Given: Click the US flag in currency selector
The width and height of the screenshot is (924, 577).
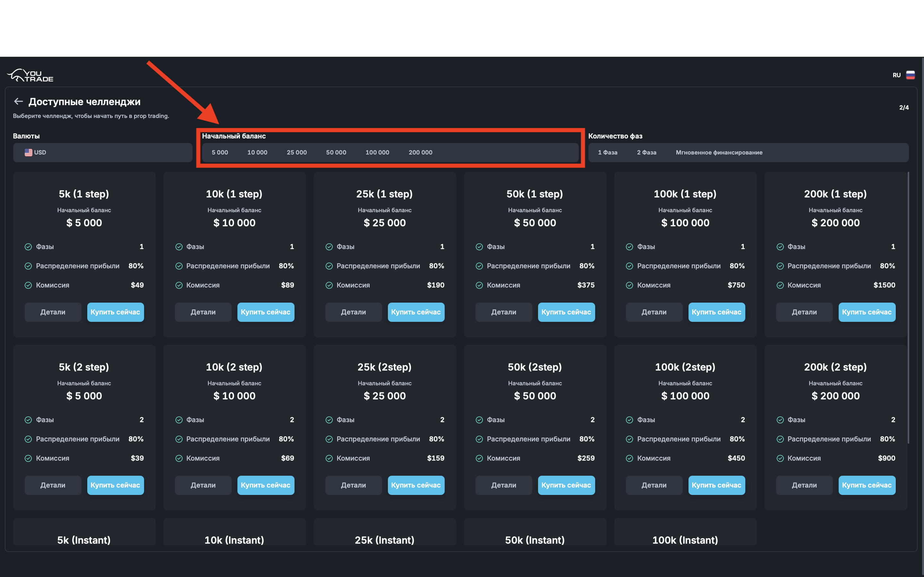Looking at the screenshot, I should pos(29,153).
